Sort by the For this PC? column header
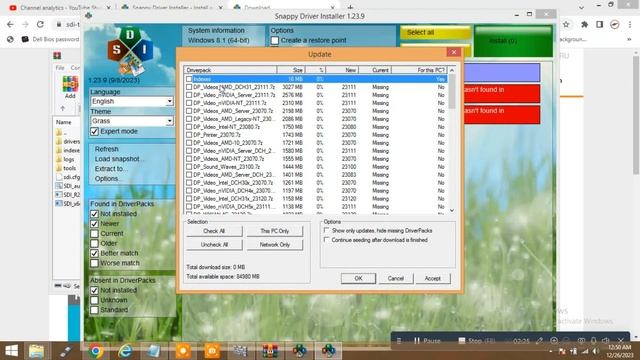The image size is (640, 360). (419, 70)
